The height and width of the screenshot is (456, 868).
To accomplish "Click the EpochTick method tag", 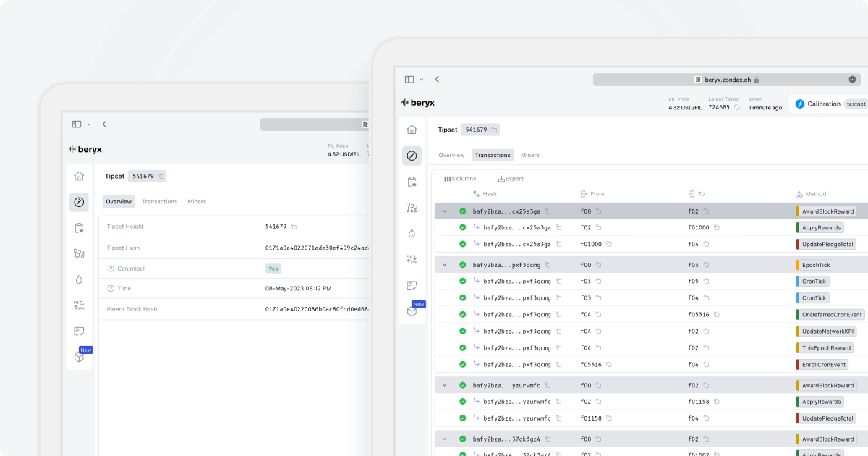I will [814, 265].
